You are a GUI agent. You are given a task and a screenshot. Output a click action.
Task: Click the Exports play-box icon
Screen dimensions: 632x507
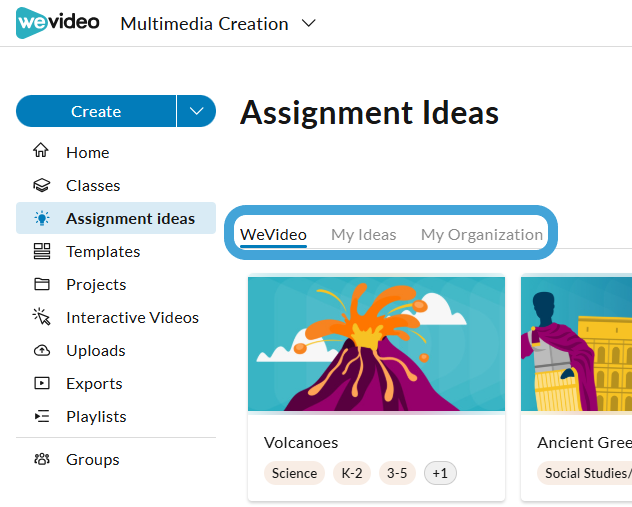42,383
